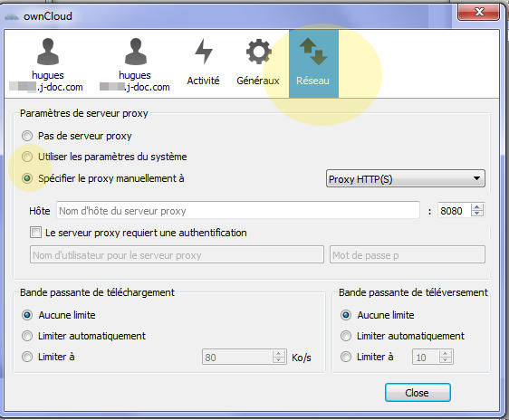Select upload 'Limiter automatiquement' option
The height and width of the screenshot is (420, 509).
(x=346, y=336)
